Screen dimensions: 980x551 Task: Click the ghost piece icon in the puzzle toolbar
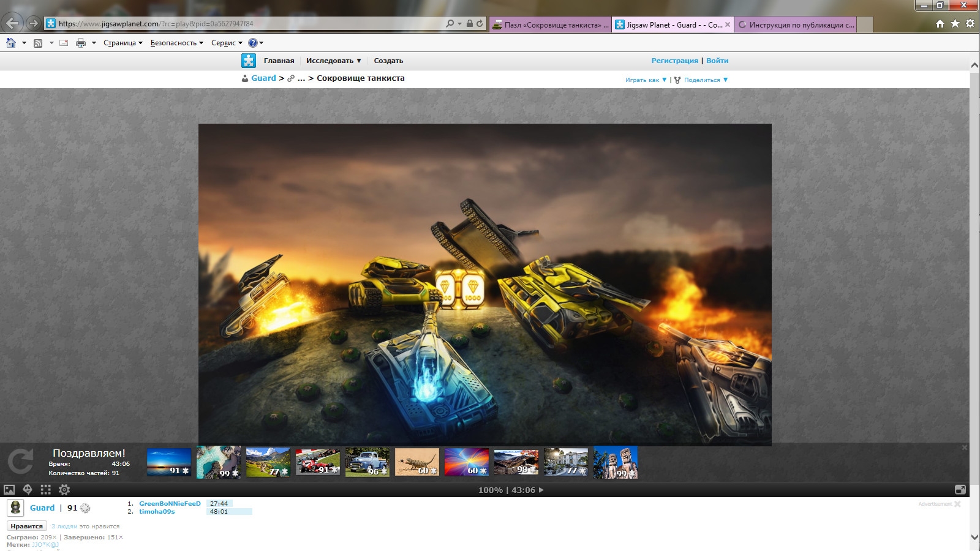tap(28, 490)
